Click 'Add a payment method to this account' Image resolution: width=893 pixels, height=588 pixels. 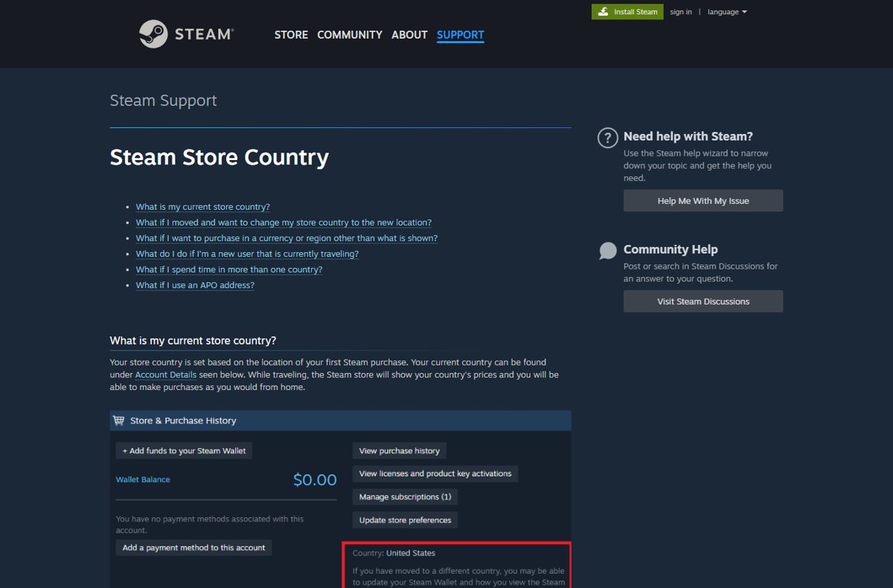point(193,548)
